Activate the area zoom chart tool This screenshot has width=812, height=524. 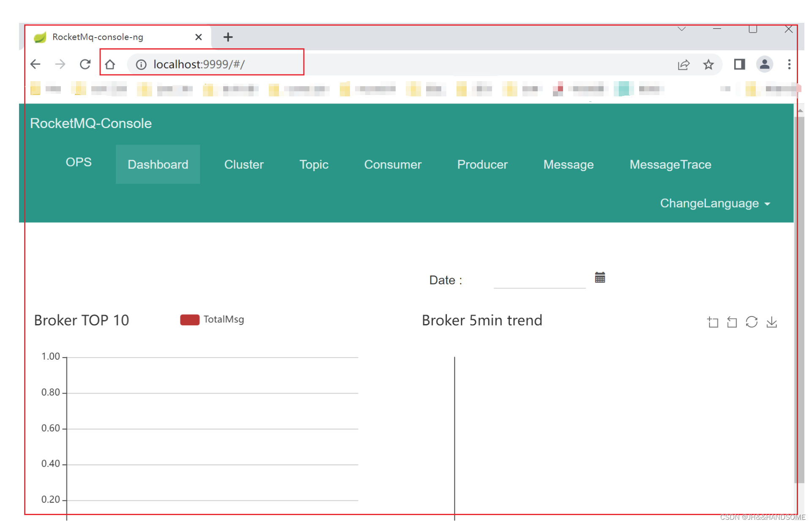click(713, 322)
